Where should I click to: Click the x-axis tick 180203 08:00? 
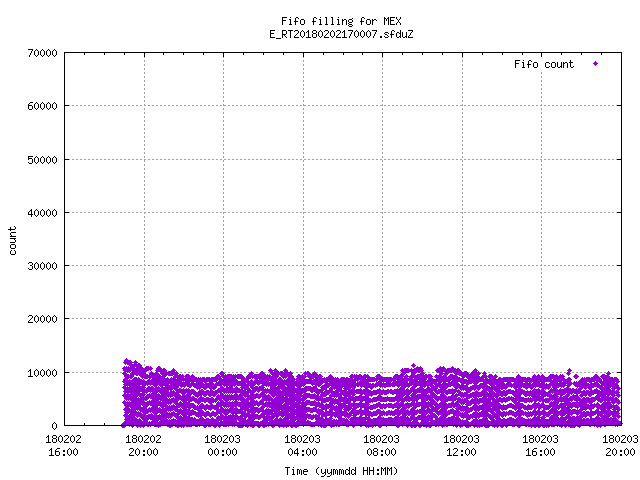(x=382, y=445)
